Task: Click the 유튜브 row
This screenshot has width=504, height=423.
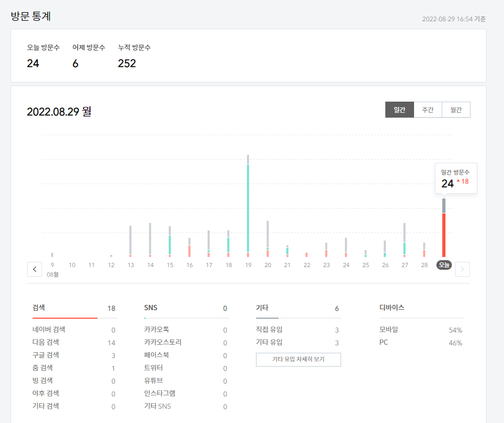Action: [186, 380]
